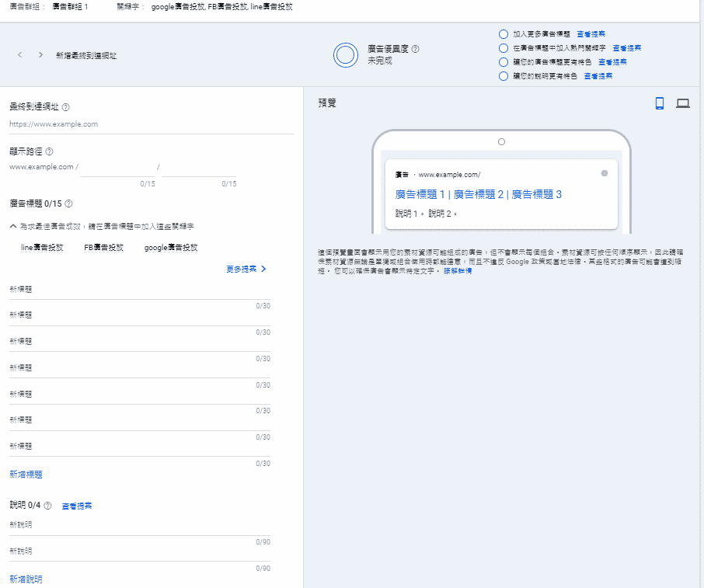Open ad strength help icon
Viewport: 704px width, 588px height.
tap(415, 49)
